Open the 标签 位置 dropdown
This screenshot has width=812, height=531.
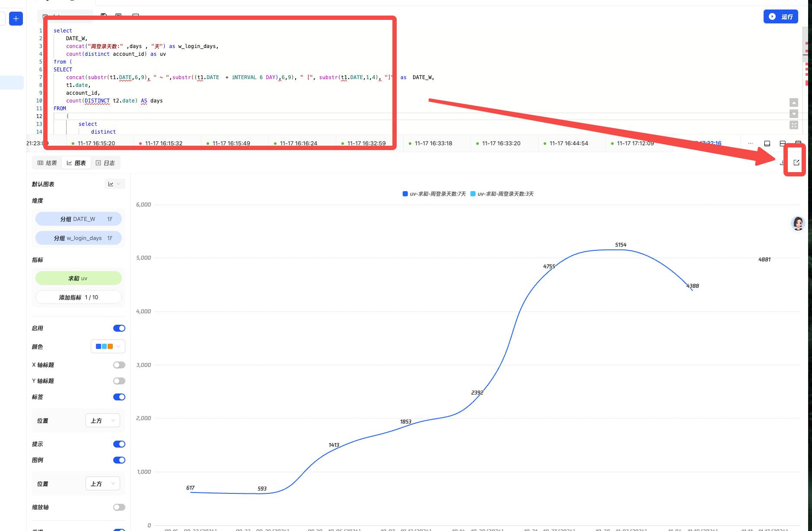click(103, 420)
